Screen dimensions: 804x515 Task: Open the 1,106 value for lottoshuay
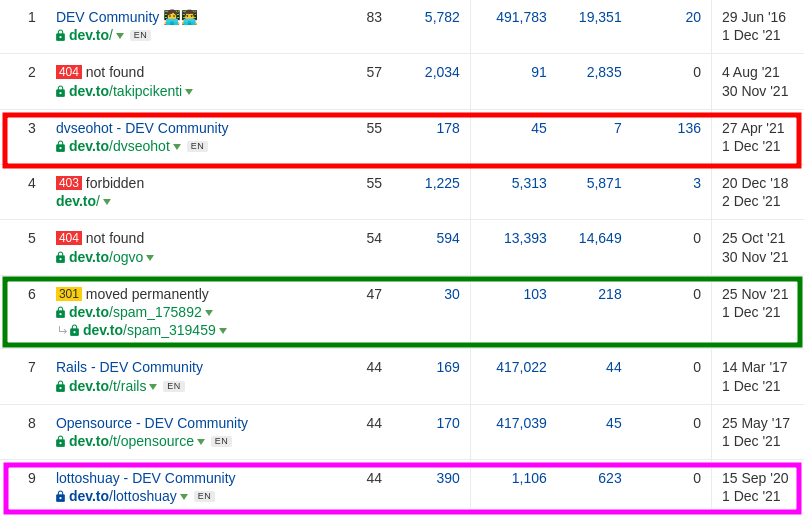click(529, 478)
